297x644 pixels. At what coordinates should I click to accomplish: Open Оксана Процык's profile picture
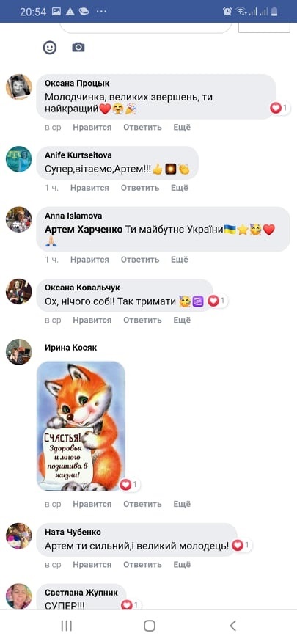pos(18,87)
